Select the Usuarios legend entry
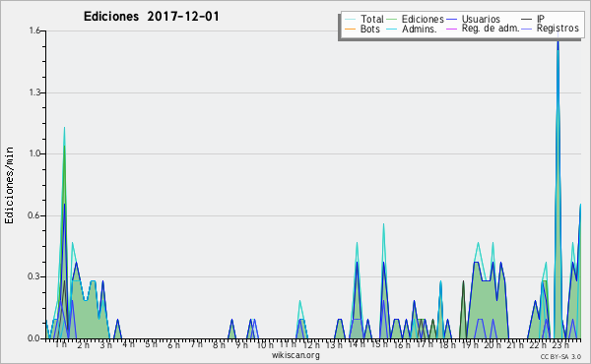Screen dimensions: 591x364 tap(474, 19)
